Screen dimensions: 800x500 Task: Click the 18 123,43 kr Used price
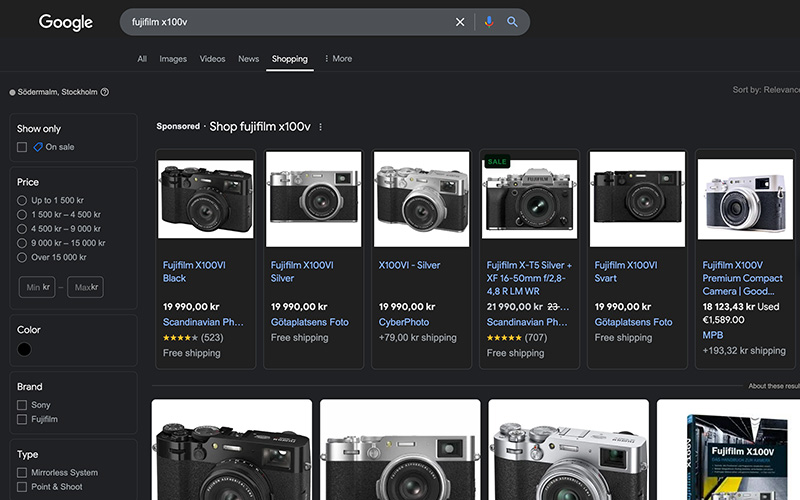pos(741,307)
